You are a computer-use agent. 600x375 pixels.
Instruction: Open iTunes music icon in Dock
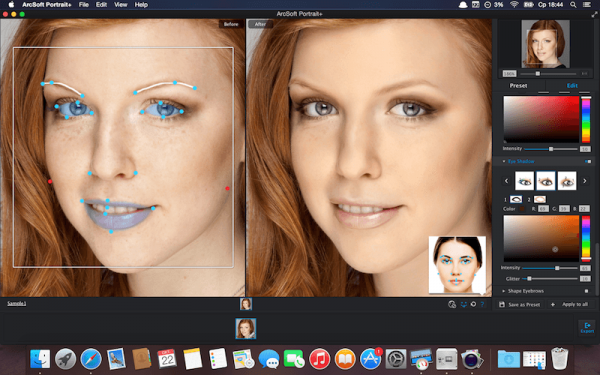coord(319,359)
